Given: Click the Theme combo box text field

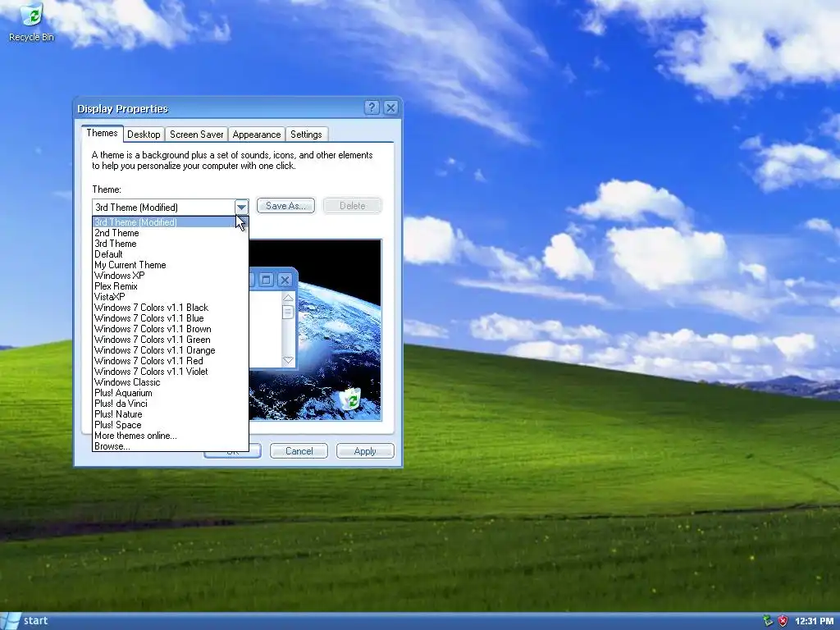Looking at the screenshot, I should point(163,208).
